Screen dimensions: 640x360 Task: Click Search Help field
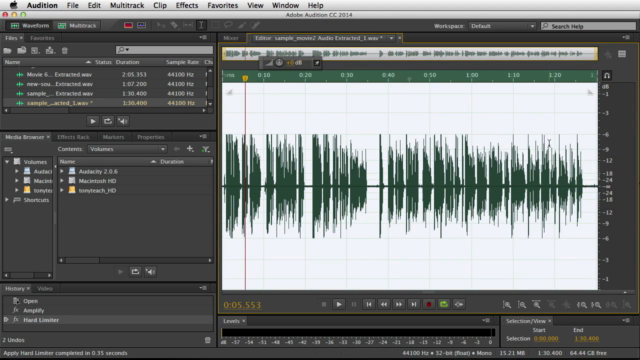click(589, 26)
